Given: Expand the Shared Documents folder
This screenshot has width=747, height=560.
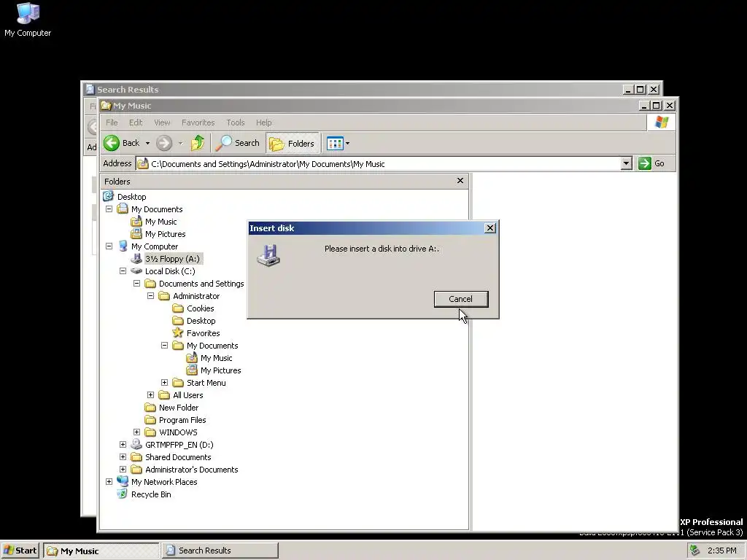Looking at the screenshot, I should 123,456.
